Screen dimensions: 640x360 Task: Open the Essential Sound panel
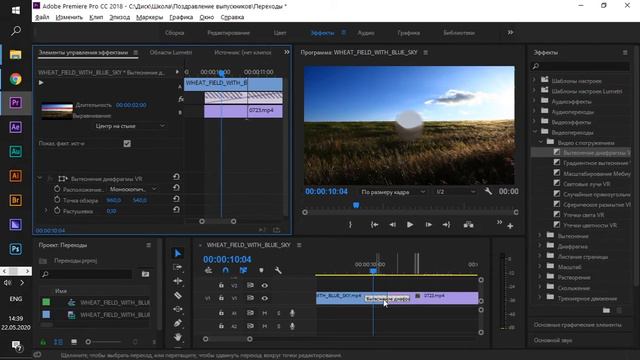pyautogui.click(x=553, y=340)
